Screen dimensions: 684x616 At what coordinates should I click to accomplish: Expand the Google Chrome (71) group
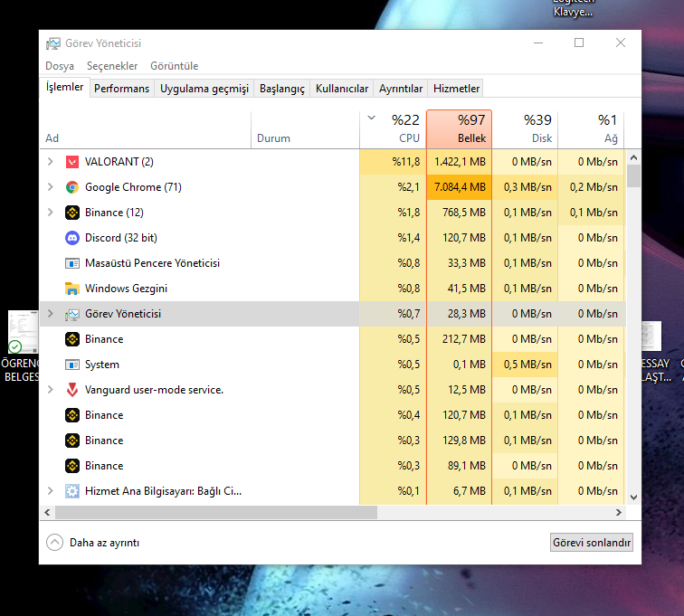[x=50, y=186]
